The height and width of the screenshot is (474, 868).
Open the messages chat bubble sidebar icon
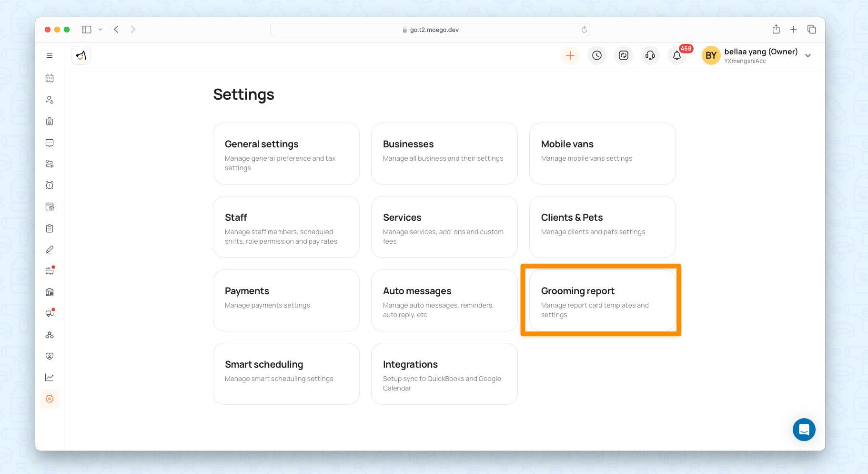tap(50, 143)
